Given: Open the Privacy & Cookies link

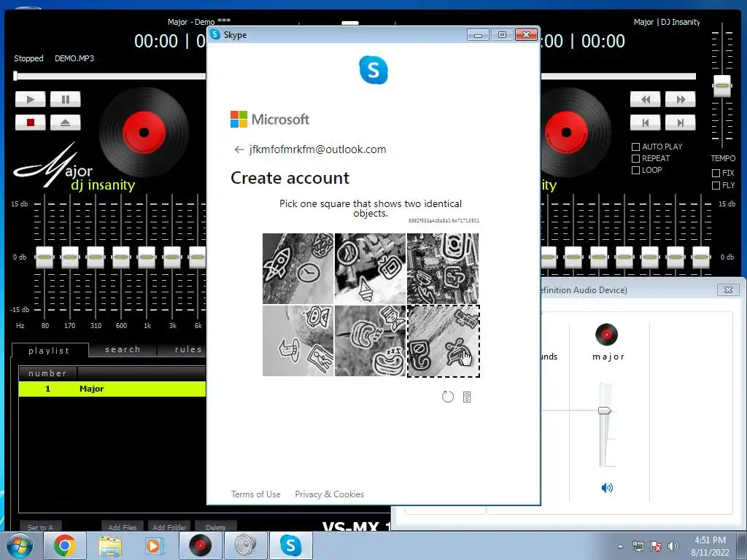Looking at the screenshot, I should point(329,494).
